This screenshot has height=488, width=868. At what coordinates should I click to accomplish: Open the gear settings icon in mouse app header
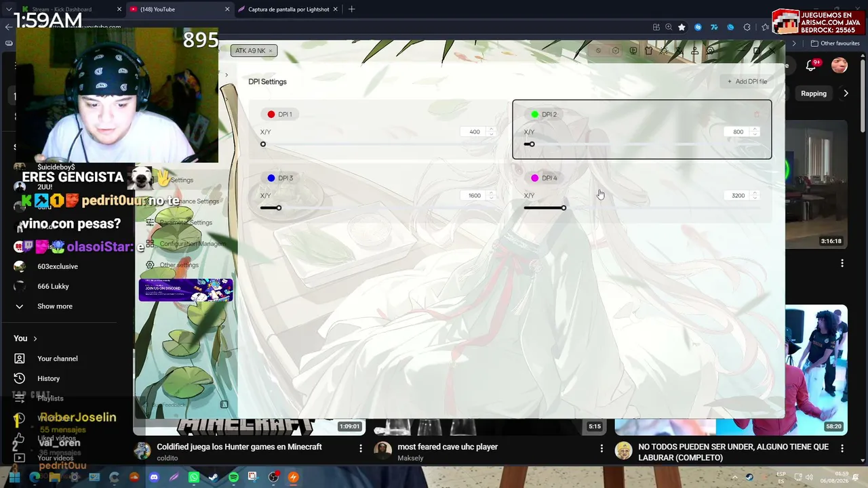point(710,51)
